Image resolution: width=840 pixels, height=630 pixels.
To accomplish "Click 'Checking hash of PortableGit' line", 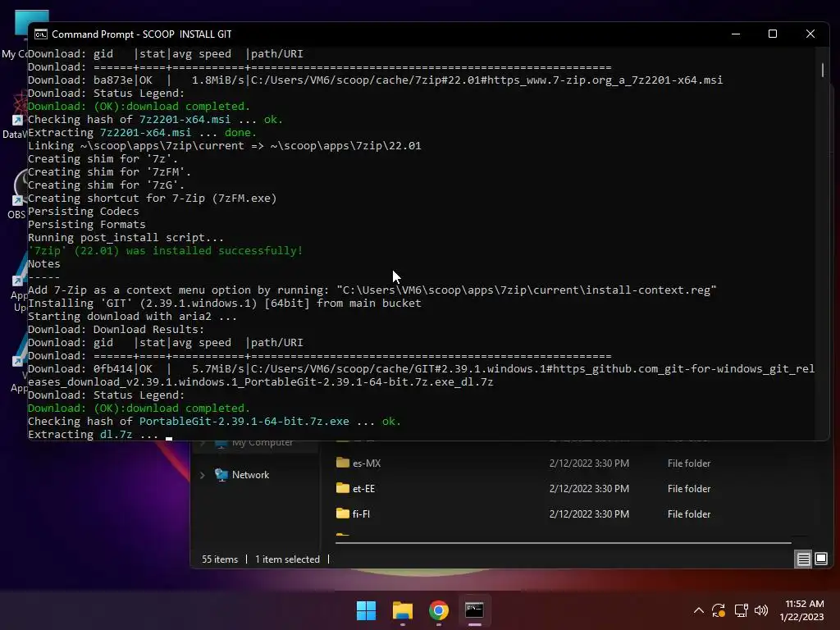I will (214, 421).
